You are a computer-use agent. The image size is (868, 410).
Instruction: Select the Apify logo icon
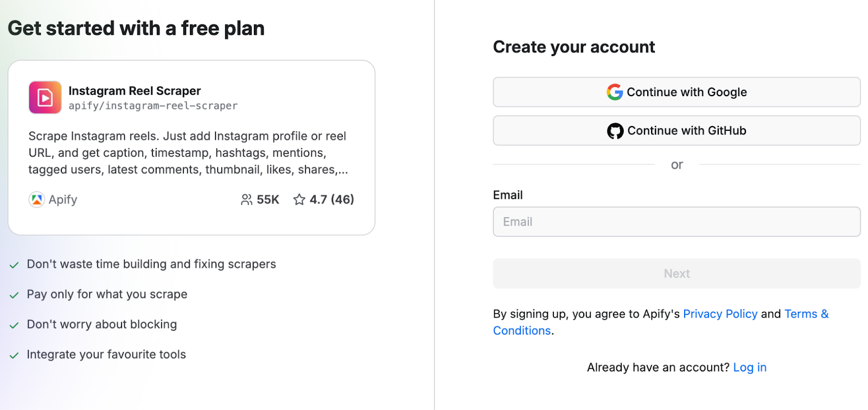tap(36, 199)
